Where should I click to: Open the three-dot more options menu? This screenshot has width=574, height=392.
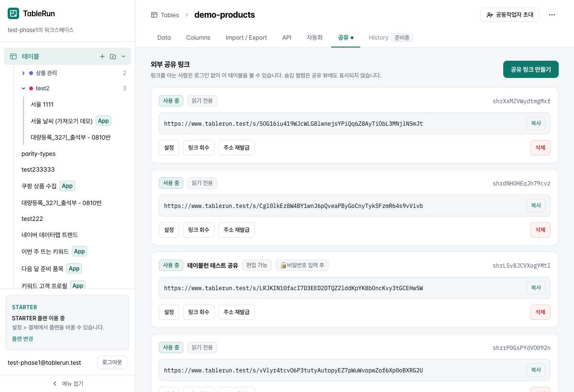(x=552, y=15)
